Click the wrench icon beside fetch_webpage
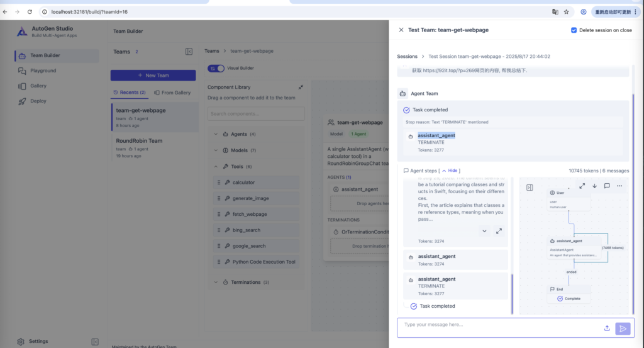 tap(227, 214)
